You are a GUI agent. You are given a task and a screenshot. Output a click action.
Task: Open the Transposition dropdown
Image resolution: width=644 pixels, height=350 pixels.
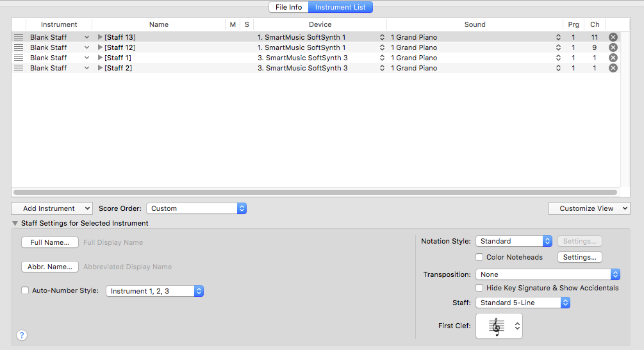[547, 274]
